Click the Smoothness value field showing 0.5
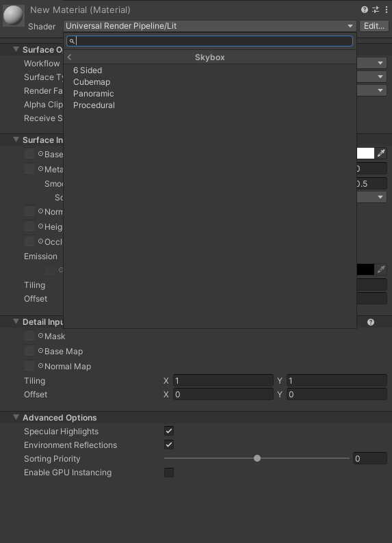This screenshot has width=392, height=543. click(x=371, y=183)
